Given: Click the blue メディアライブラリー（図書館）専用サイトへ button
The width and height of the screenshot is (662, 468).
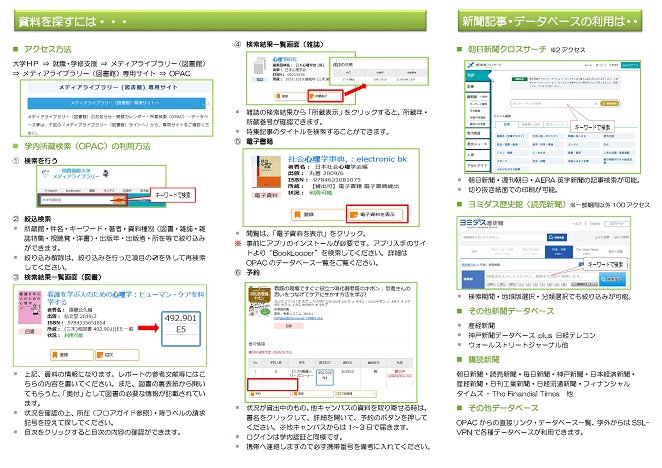Looking at the screenshot, I should pos(117,103).
